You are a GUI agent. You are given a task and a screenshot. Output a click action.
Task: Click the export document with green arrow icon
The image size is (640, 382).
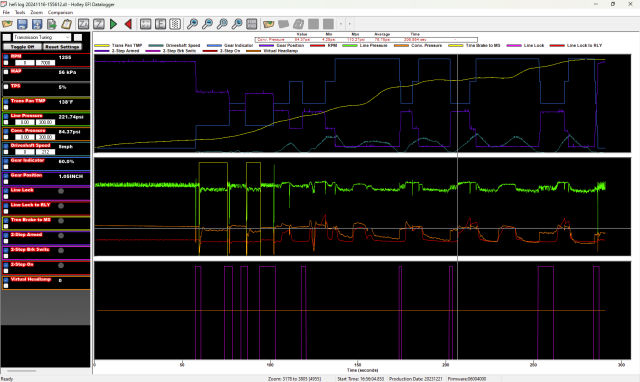point(52,24)
